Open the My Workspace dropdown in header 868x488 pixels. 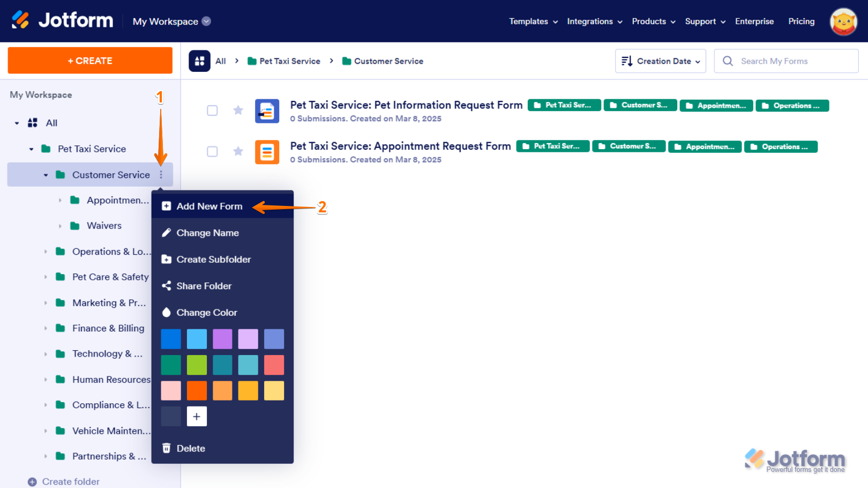(171, 21)
